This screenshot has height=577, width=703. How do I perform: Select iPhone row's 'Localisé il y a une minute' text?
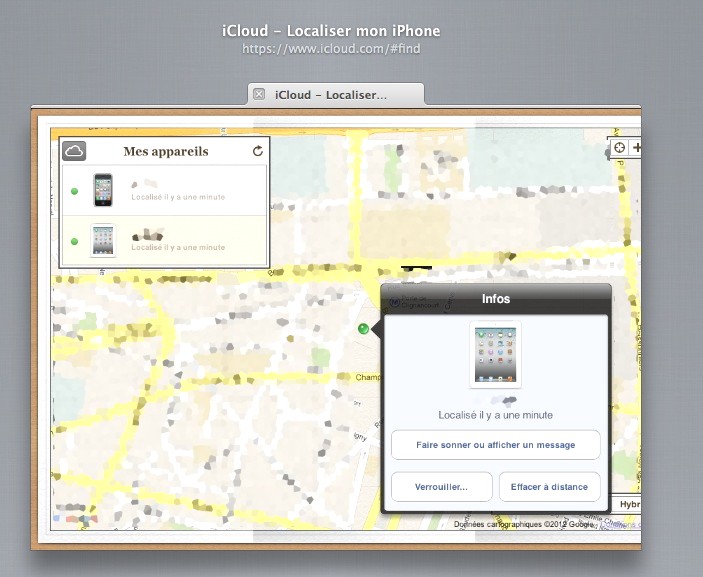pos(178,197)
